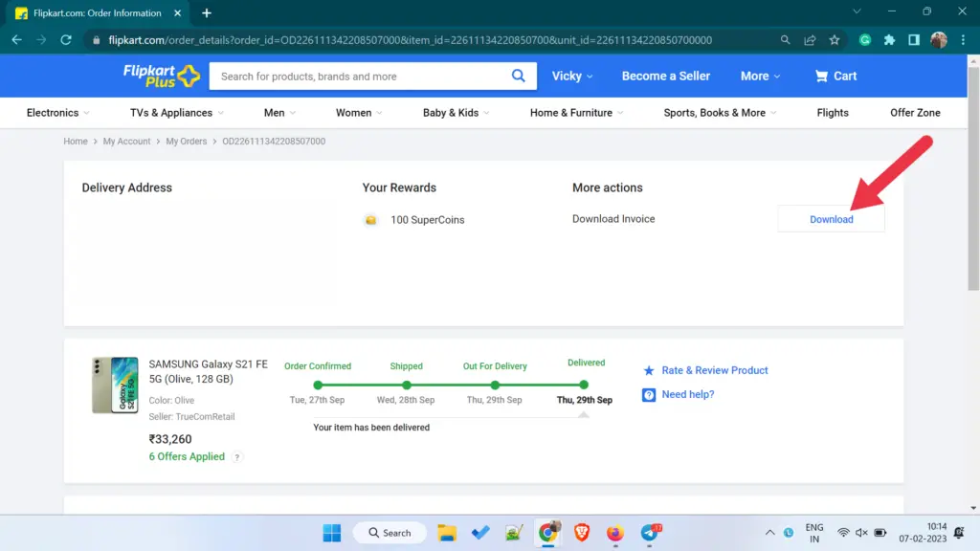Click the Rate & Review star icon
Image resolution: width=980 pixels, height=551 pixels.
pos(649,370)
